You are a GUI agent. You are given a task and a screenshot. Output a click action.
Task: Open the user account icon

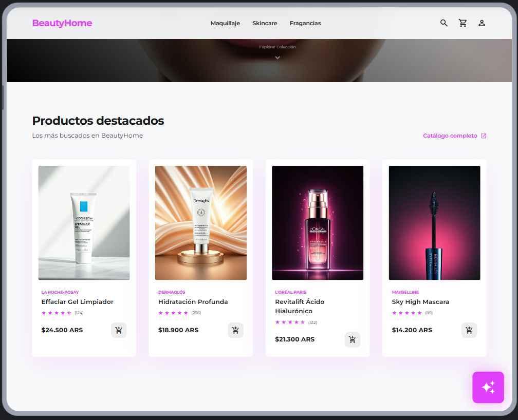click(x=482, y=23)
